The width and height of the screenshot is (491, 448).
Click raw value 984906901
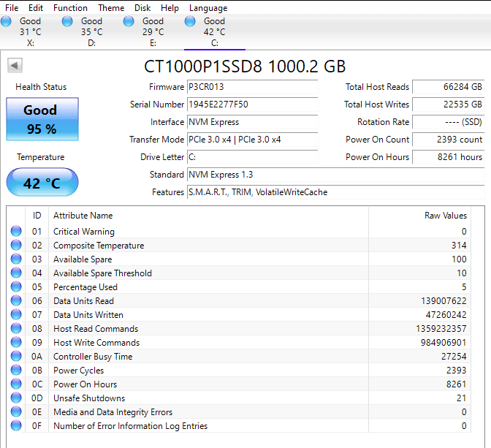444,343
